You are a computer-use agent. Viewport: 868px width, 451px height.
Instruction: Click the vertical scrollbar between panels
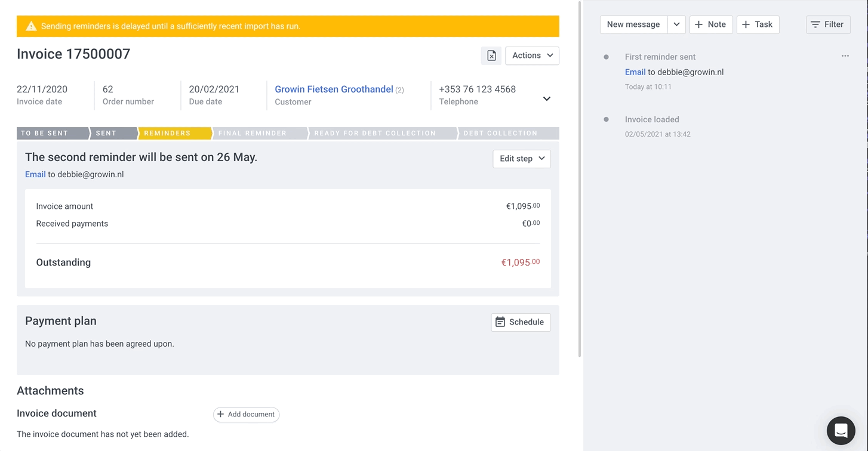pyautogui.click(x=579, y=179)
